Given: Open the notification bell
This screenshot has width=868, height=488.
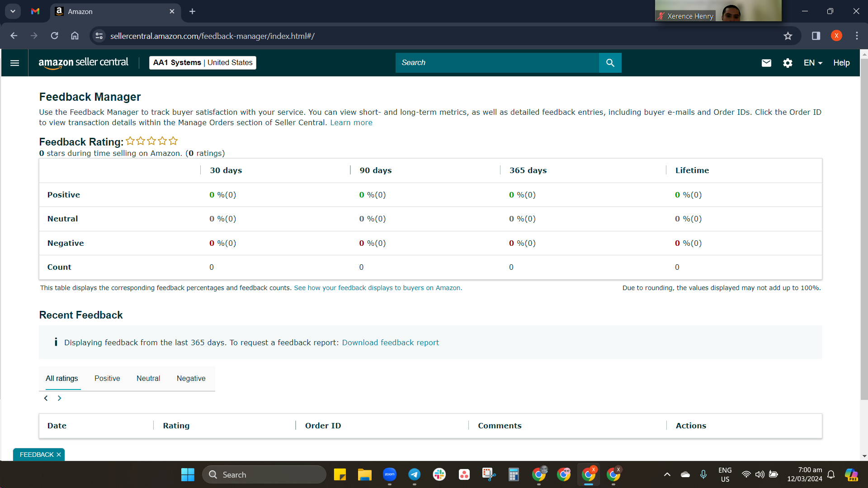Looking at the screenshot, I should coord(831,474).
